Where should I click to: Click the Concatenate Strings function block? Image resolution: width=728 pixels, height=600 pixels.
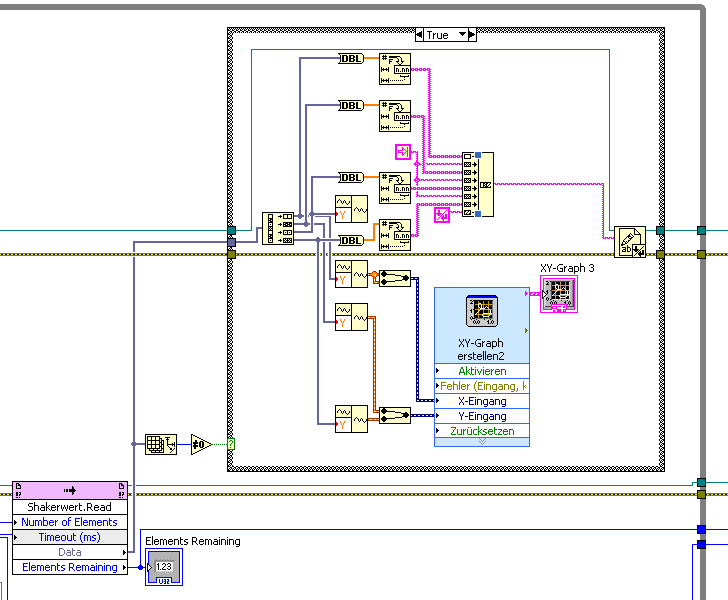[x=478, y=184]
